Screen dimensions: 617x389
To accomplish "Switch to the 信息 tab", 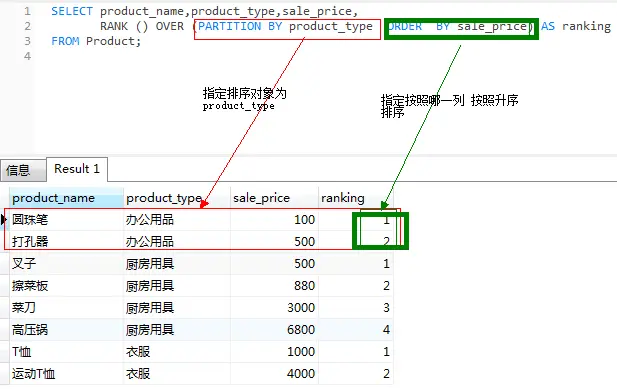I will click(23, 170).
